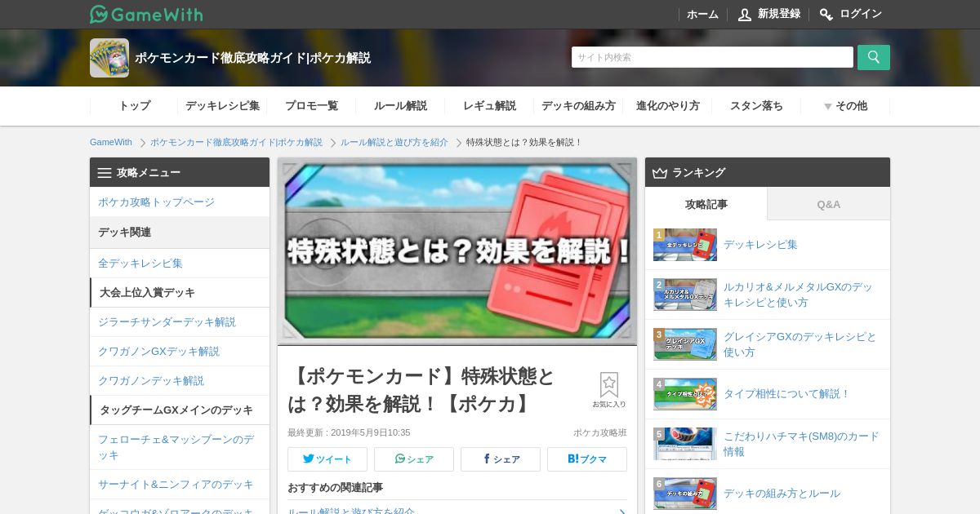Click the rank 6 デッキの組み方 thumbnail
The height and width of the screenshot is (514, 980).
click(685, 494)
